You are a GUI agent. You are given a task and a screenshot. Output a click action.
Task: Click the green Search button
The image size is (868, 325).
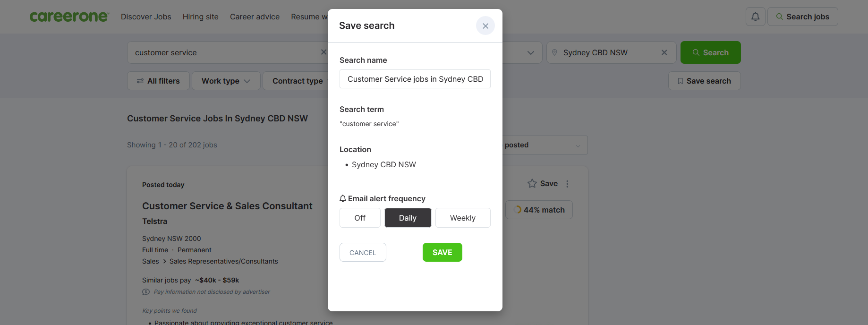710,52
